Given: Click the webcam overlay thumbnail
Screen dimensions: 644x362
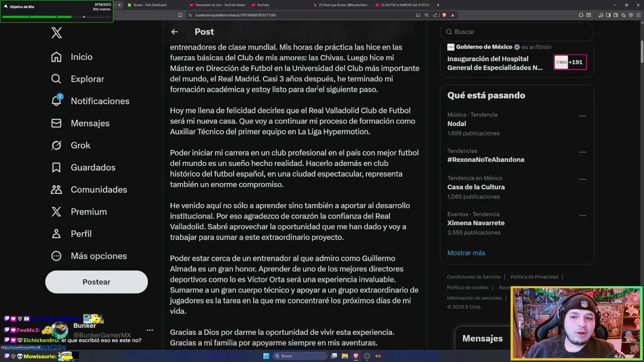Looking at the screenshot, I should 577,324.
